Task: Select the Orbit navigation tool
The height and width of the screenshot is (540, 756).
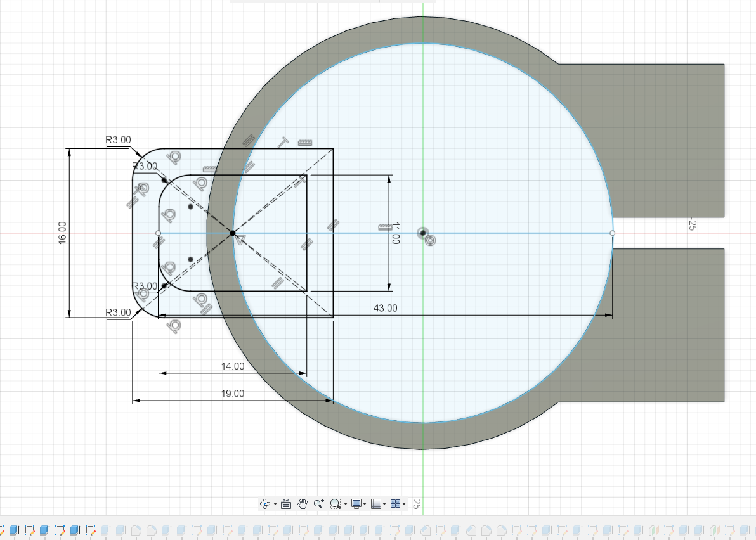Action: pyautogui.click(x=265, y=504)
